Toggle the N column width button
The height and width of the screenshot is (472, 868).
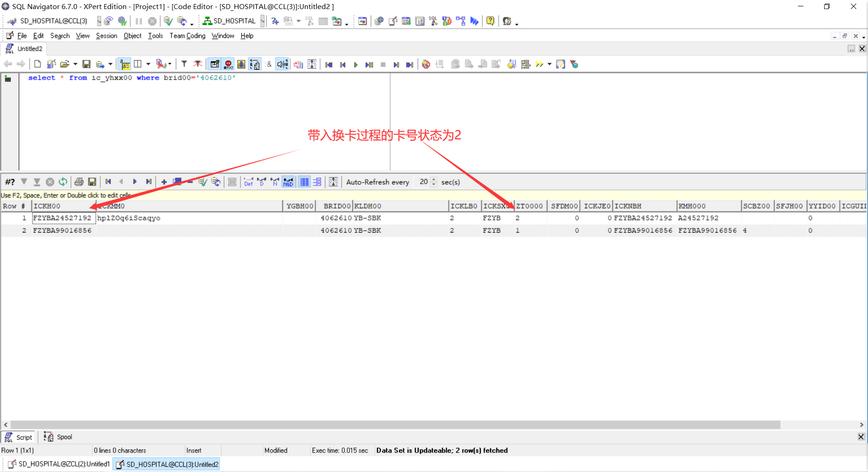click(274, 182)
